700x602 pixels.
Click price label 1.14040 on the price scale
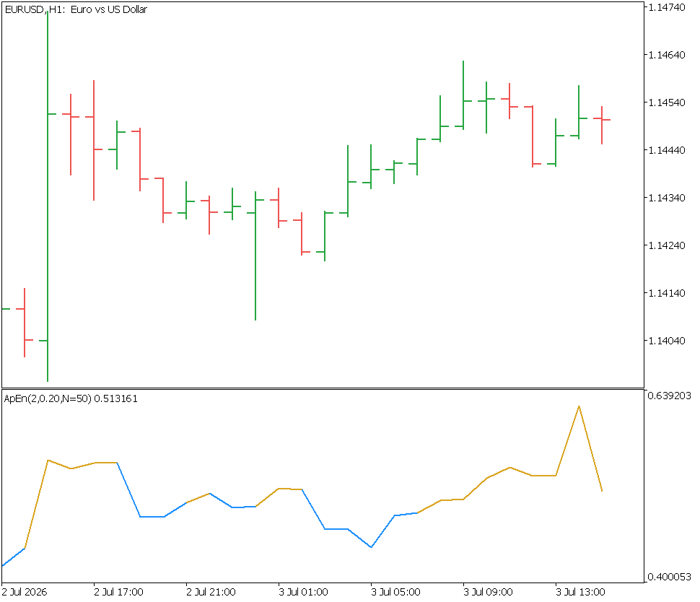click(x=667, y=341)
